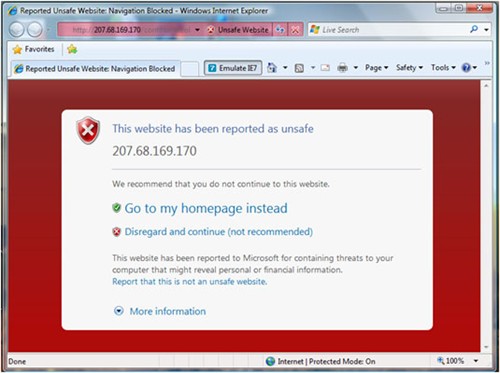500x373 pixels.
Task: Click the Emulate IE7 button
Action: point(233,68)
